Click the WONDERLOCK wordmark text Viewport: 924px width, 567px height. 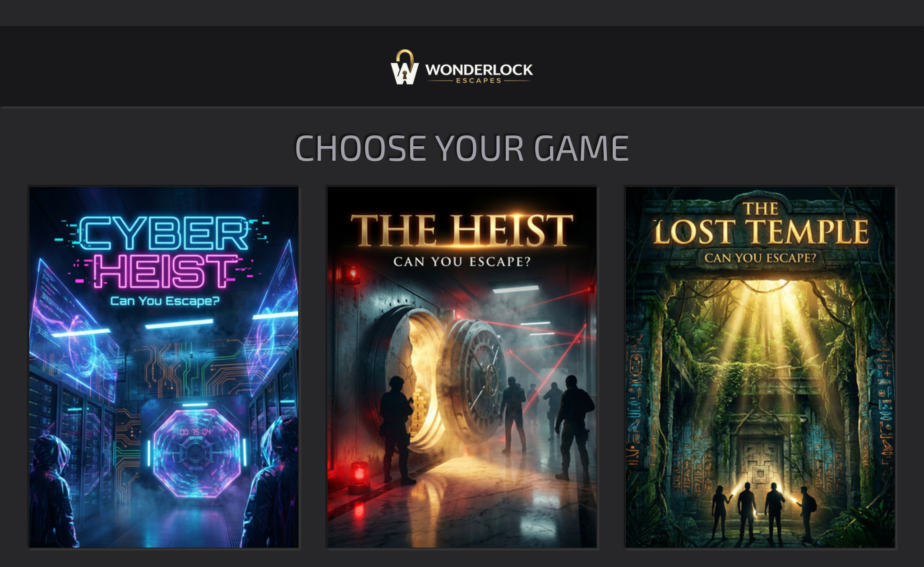pos(479,70)
